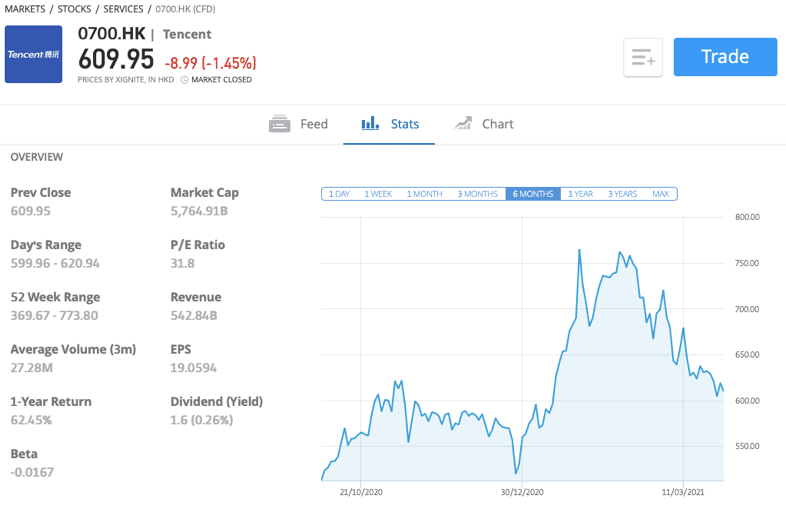Click the 30/12/2020 date axis label
This screenshot has width=786, height=506.
point(522,492)
